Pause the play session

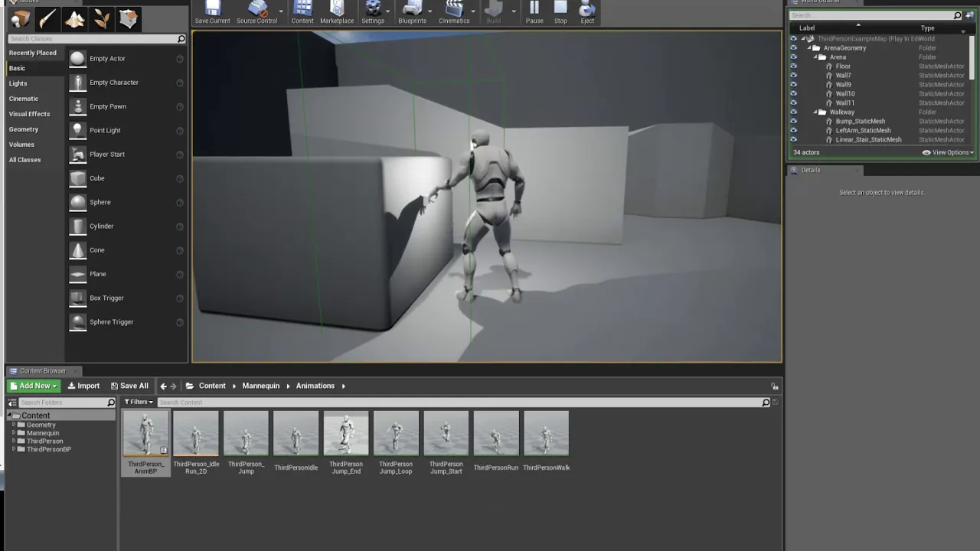click(534, 13)
